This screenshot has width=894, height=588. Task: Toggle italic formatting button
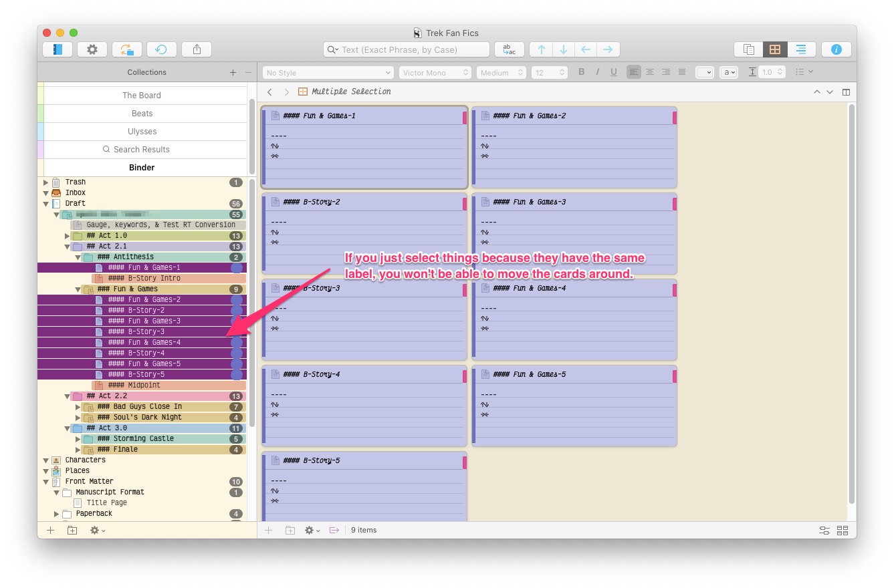[x=597, y=72]
